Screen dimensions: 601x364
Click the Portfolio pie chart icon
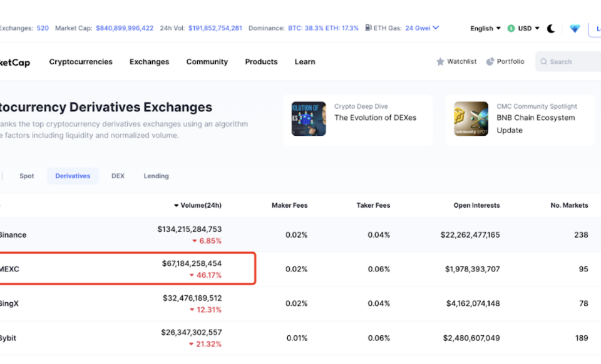(x=490, y=61)
